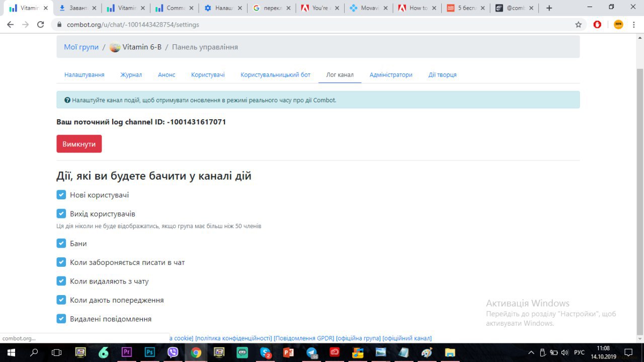Open the Журнал tab

tap(131, 75)
